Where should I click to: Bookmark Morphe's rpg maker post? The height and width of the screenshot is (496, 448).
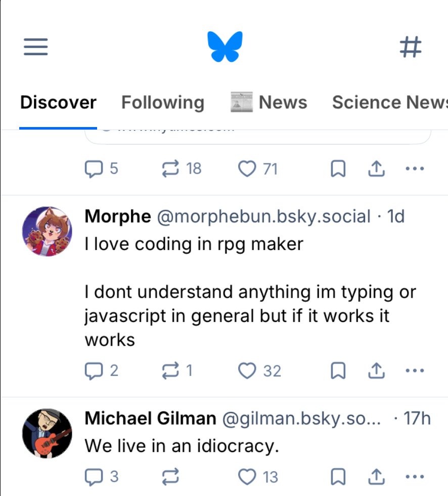tap(338, 371)
